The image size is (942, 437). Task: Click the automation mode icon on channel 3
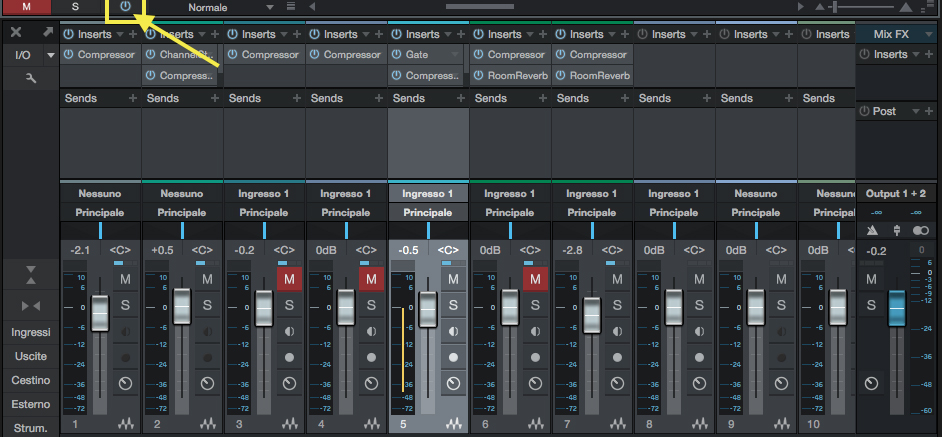(290, 383)
